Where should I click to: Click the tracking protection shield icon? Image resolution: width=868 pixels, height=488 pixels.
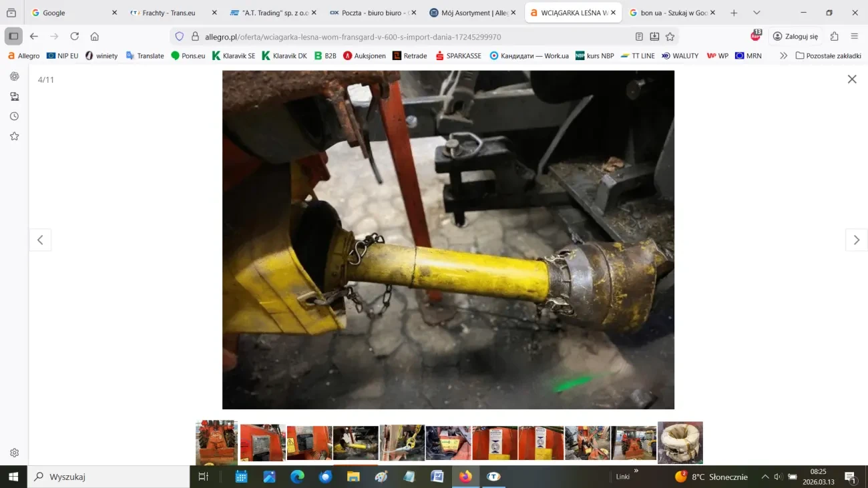(179, 37)
